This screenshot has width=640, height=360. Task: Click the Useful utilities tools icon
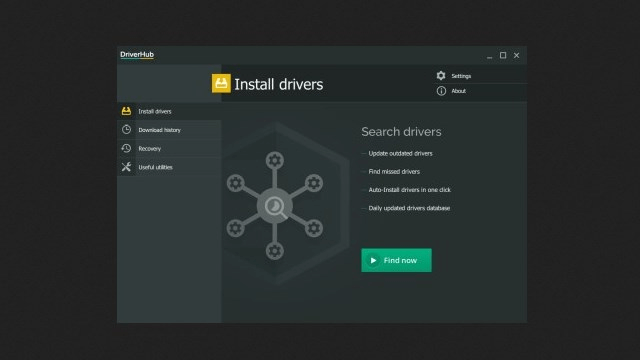coord(127,167)
